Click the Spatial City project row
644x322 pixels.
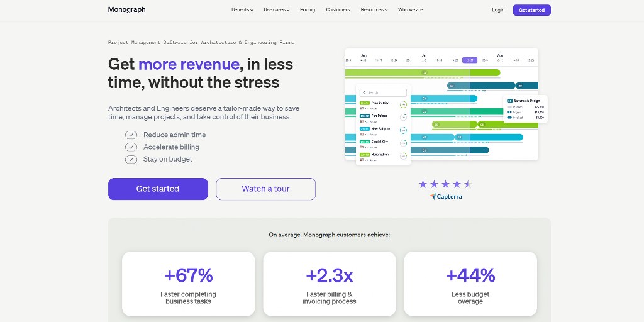[x=383, y=144]
